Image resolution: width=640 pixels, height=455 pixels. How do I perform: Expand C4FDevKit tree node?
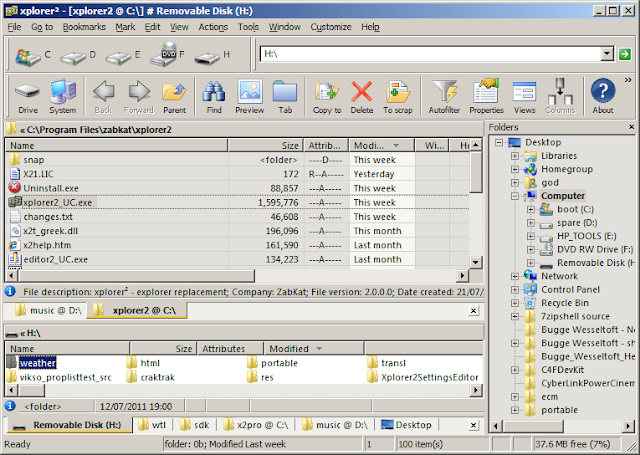click(515, 370)
